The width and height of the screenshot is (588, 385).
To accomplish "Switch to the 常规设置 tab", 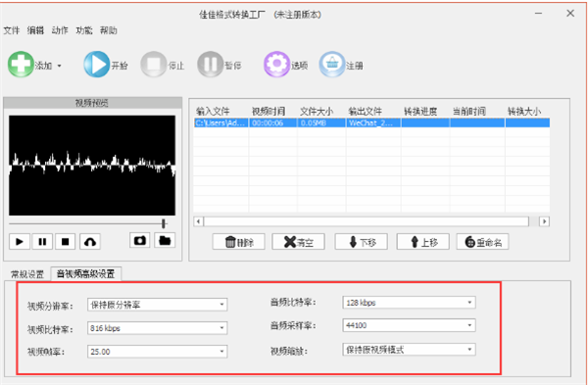I will (x=27, y=274).
